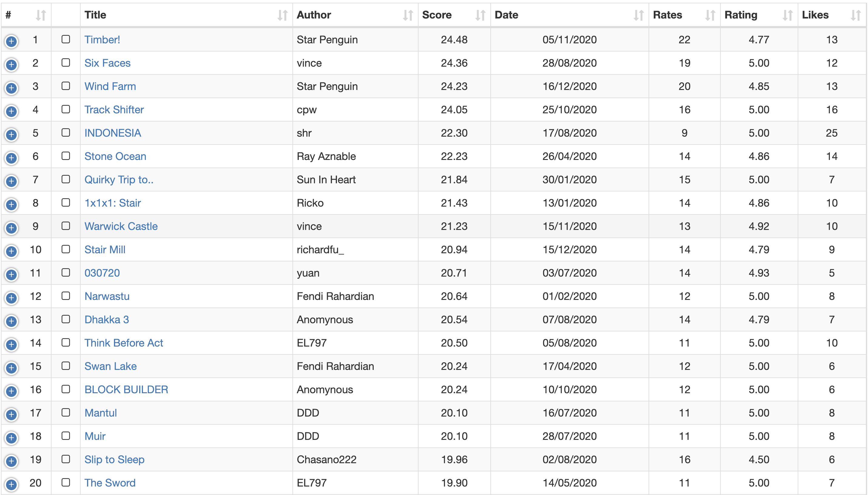This screenshot has height=495, width=868.
Task: Open the BLOCK BUILDER puzzle link
Action: 126,390
